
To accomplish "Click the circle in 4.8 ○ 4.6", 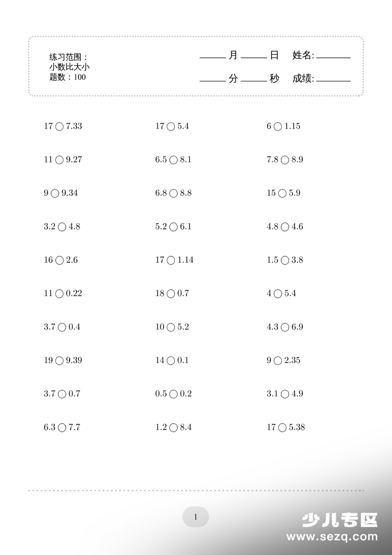I will pyautogui.click(x=285, y=227).
